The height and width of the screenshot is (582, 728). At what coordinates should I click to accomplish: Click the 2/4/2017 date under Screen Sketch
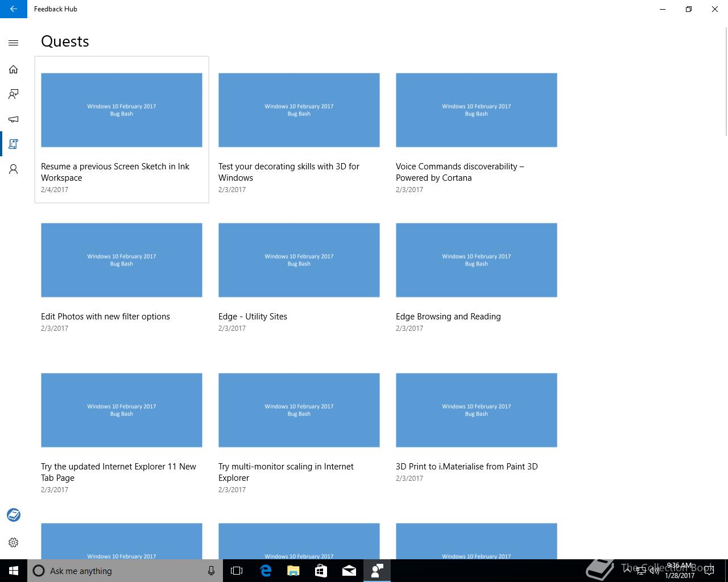pos(55,190)
